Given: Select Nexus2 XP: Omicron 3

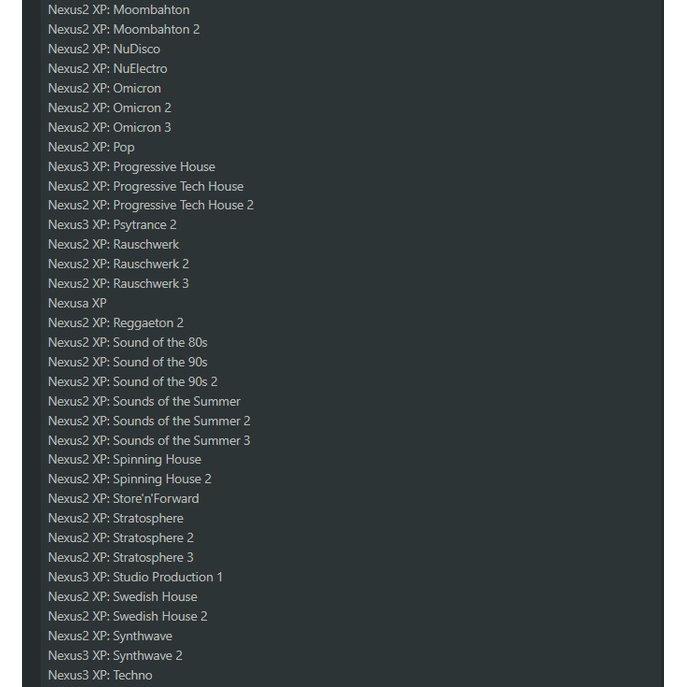Looking at the screenshot, I should pyautogui.click(x=110, y=127).
